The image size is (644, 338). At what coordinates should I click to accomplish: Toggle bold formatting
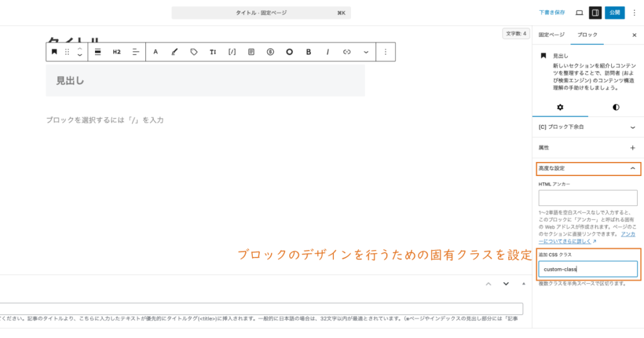click(x=308, y=52)
